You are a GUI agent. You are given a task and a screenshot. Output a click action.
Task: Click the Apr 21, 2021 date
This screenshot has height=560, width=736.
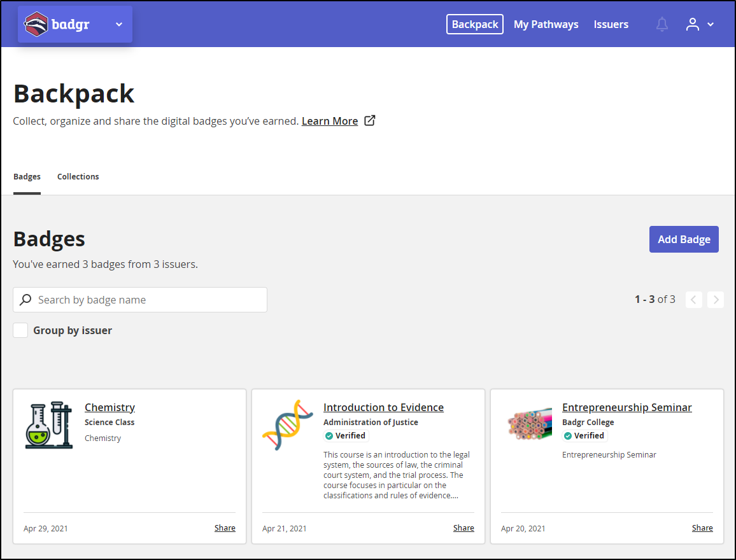click(x=285, y=529)
